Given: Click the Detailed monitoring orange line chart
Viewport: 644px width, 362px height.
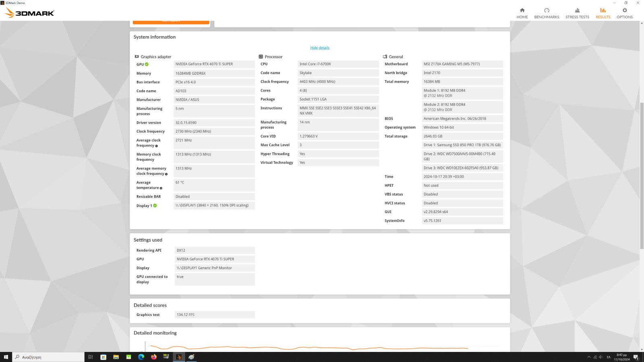Looking at the screenshot, I should [x=309, y=347].
